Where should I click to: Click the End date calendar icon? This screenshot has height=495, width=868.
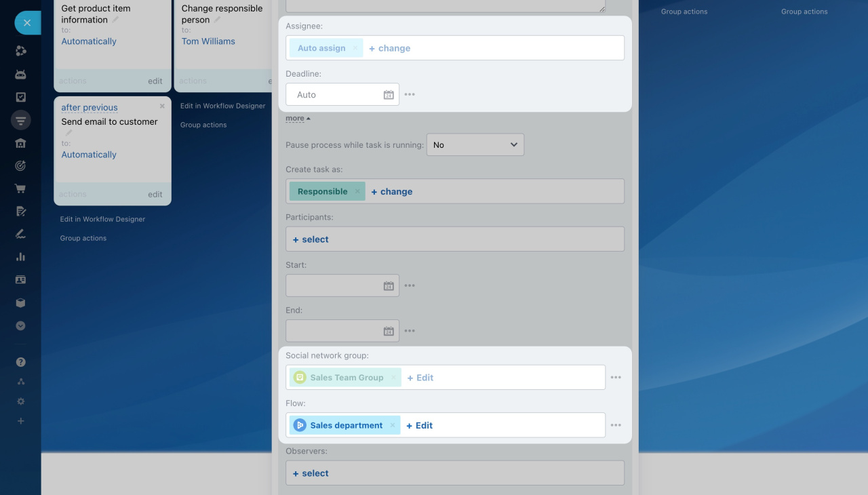click(389, 332)
